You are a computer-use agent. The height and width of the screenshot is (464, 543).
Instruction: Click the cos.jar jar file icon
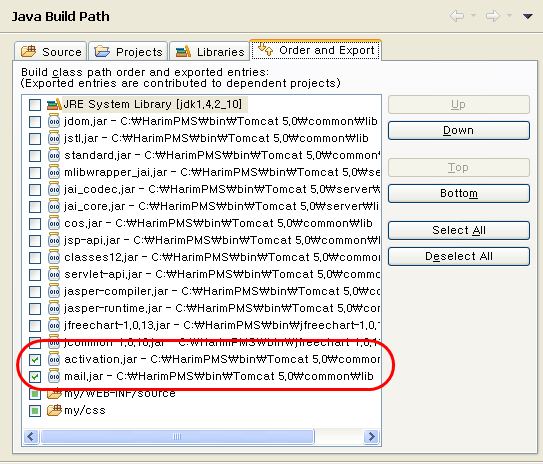(x=54, y=223)
